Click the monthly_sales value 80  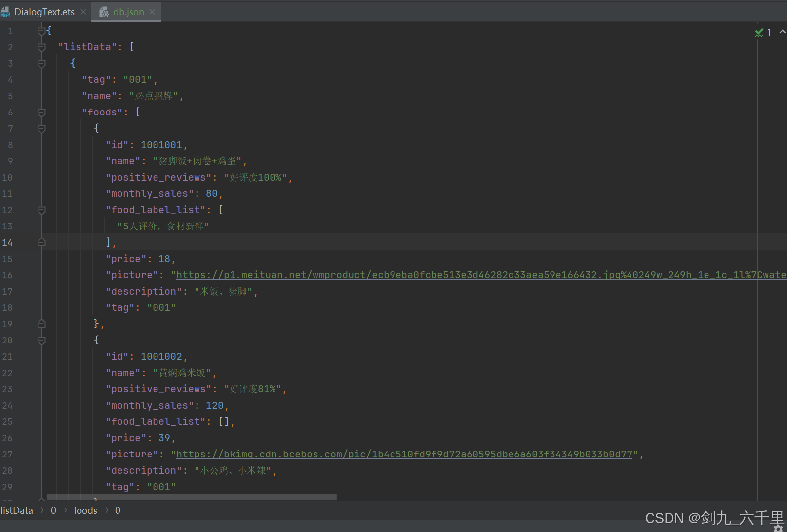[x=212, y=194]
